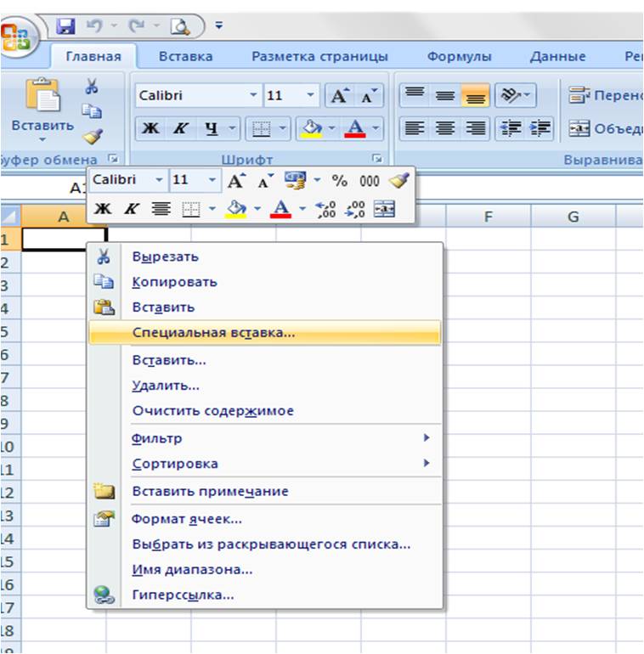Toggle bold Ж button in ribbon
The image size is (644, 654).
150,128
